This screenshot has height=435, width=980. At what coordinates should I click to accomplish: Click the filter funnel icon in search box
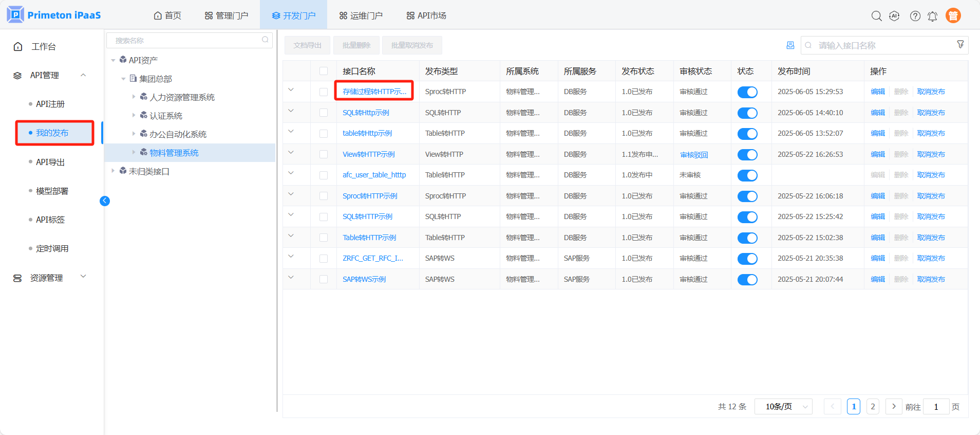click(960, 45)
